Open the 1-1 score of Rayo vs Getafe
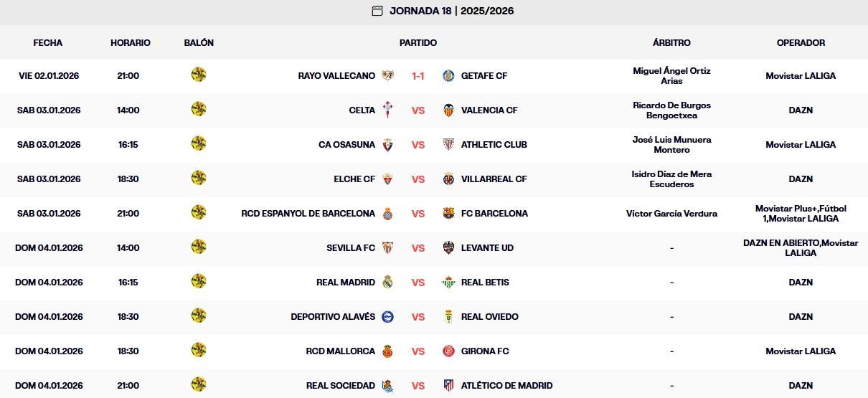 [418, 75]
